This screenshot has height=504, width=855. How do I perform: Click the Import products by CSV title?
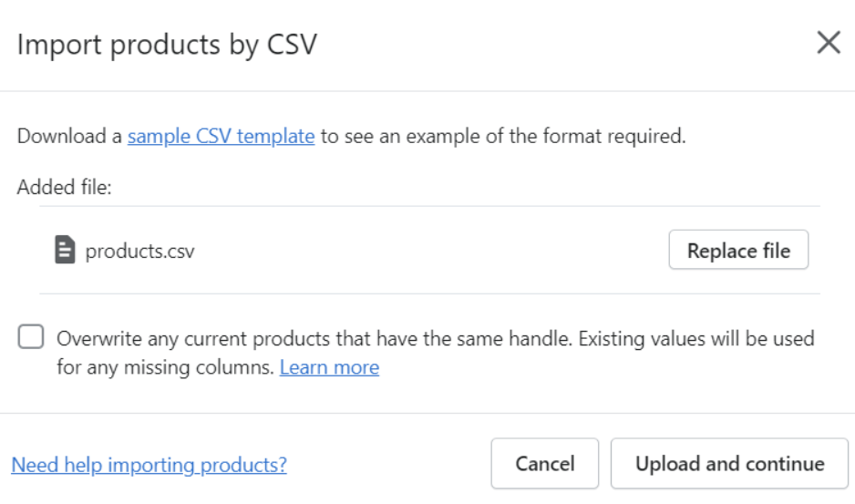click(167, 45)
